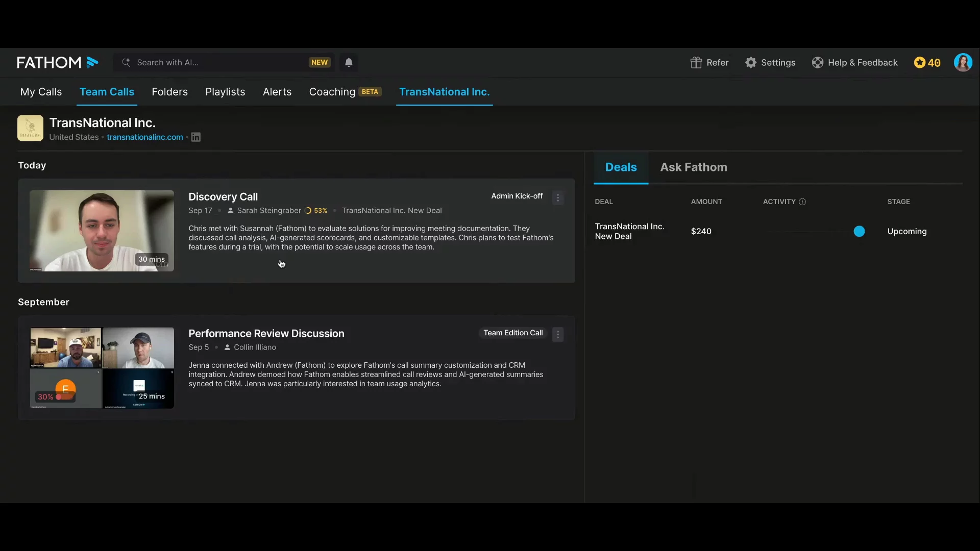Open the Discovery Call video thumbnail
The image size is (980, 551).
tap(102, 231)
